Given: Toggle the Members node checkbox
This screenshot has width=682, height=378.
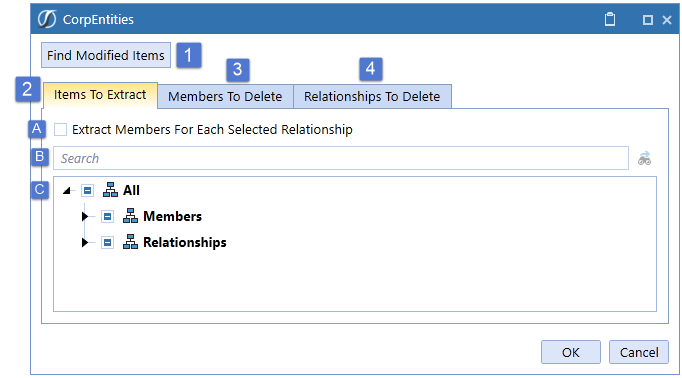Looking at the screenshot, I should pyautogui.click(x=107, y=216).
